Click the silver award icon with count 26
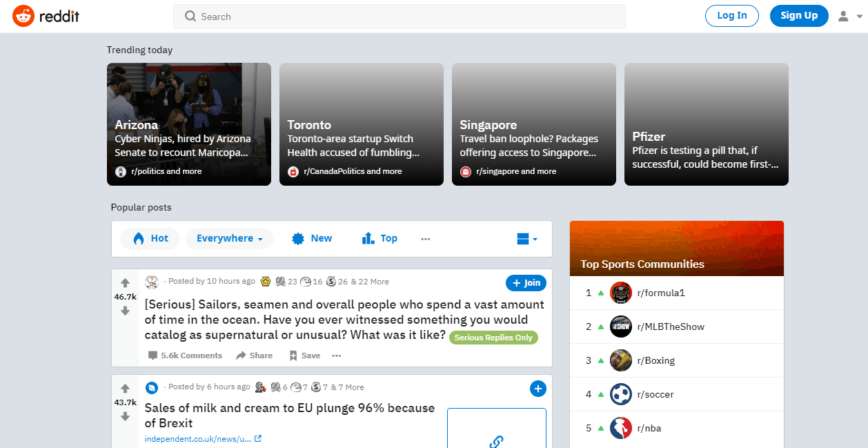 (x=331, y=281)
